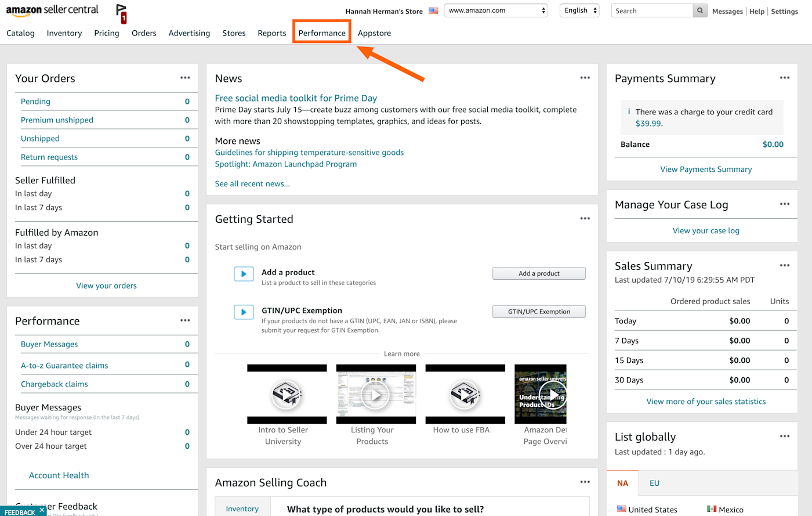
Task: Open Getting Started ellipsis menu
Action: pos(585,219)
